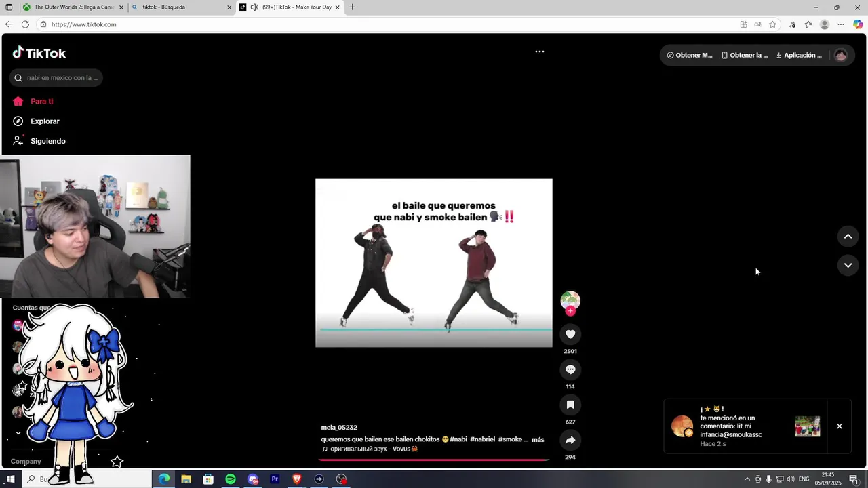Open Microsoft Store from the taskbar
This screenshot has width=868, height=488.
coord(208,479)
